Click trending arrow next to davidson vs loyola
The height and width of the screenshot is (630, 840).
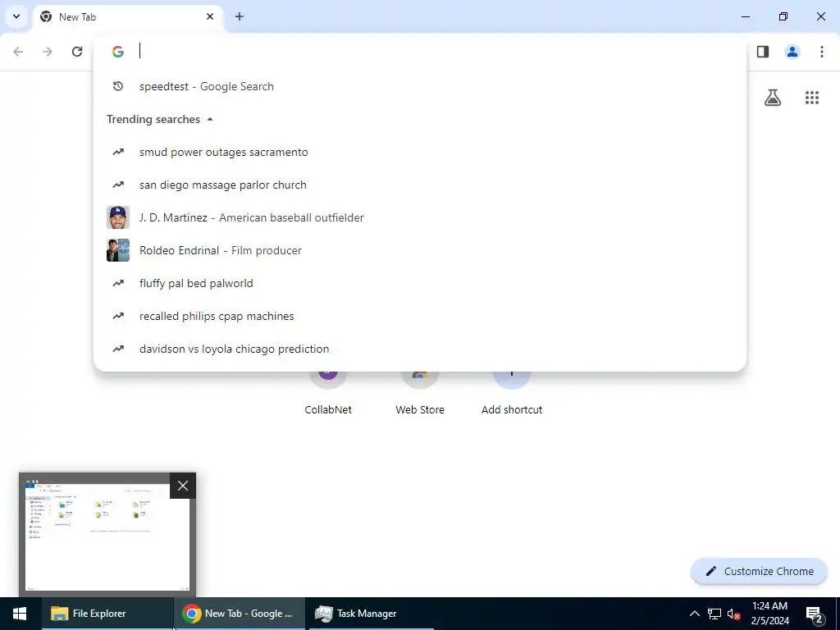[118, 349]
